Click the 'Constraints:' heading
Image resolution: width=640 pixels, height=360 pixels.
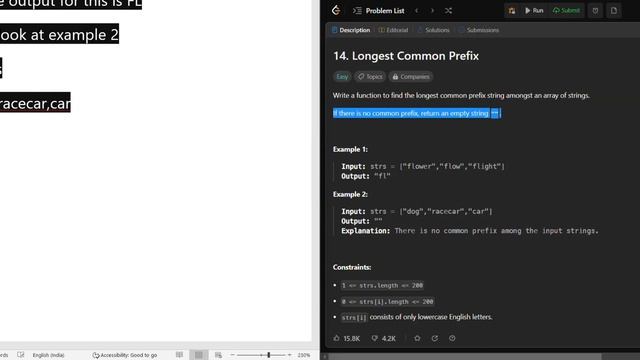point(352,267)
